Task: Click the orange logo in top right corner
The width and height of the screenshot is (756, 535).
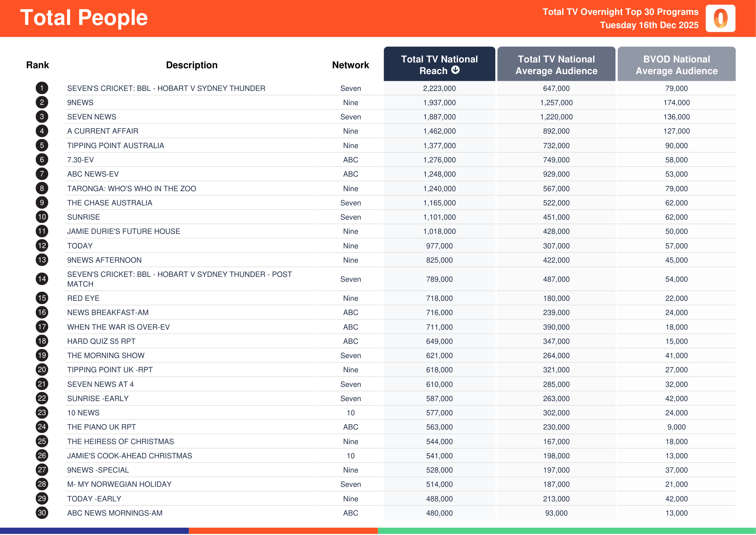Action: coord(720,18)
